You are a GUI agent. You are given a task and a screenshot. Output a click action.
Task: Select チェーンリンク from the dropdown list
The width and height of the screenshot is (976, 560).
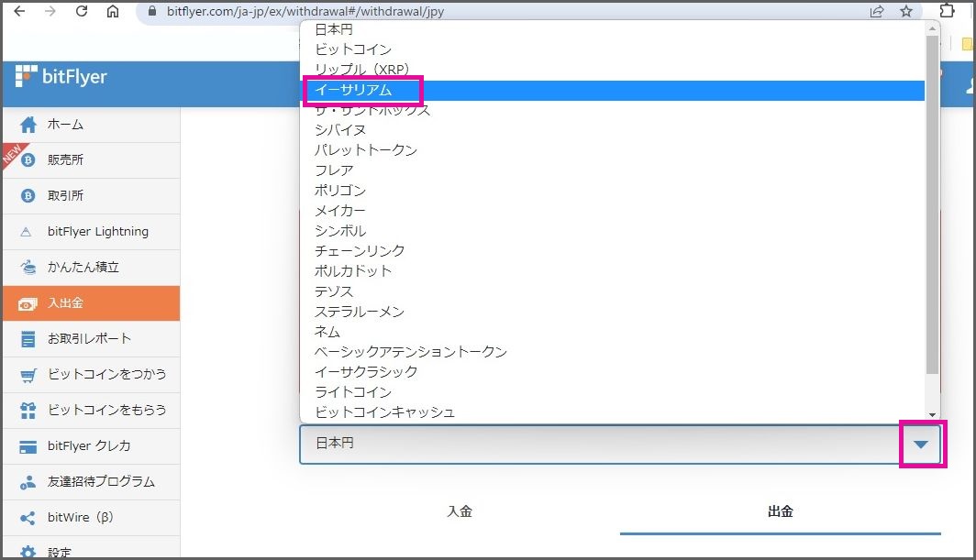[x=613, y=251]
